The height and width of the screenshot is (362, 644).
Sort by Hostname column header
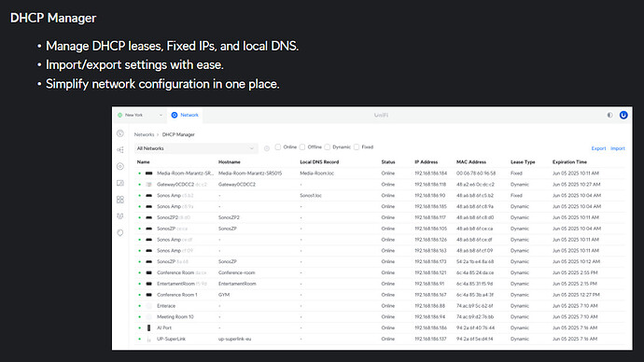[x=230, y=162]
